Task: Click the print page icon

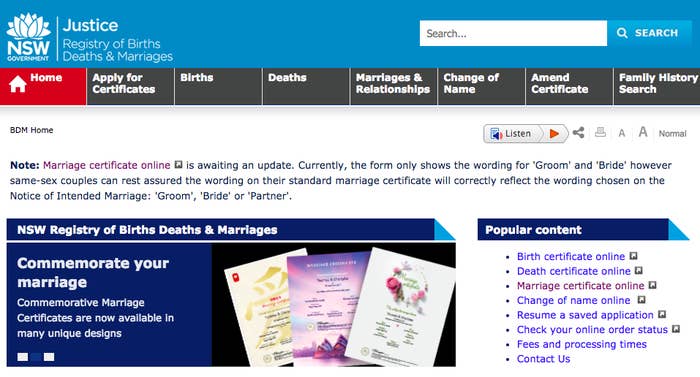Action: pyautogui.click(x=600, y=133)
